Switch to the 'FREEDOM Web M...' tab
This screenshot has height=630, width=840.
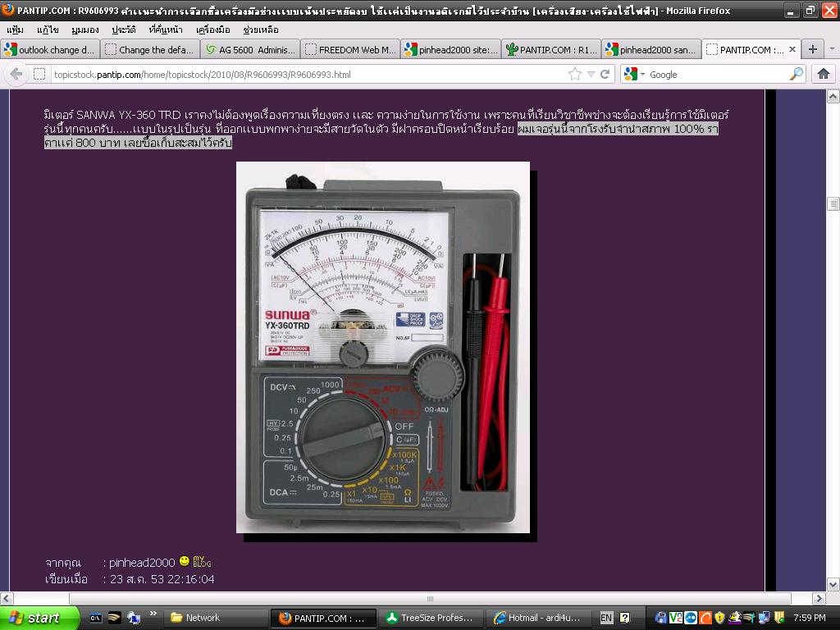point(350,50)
